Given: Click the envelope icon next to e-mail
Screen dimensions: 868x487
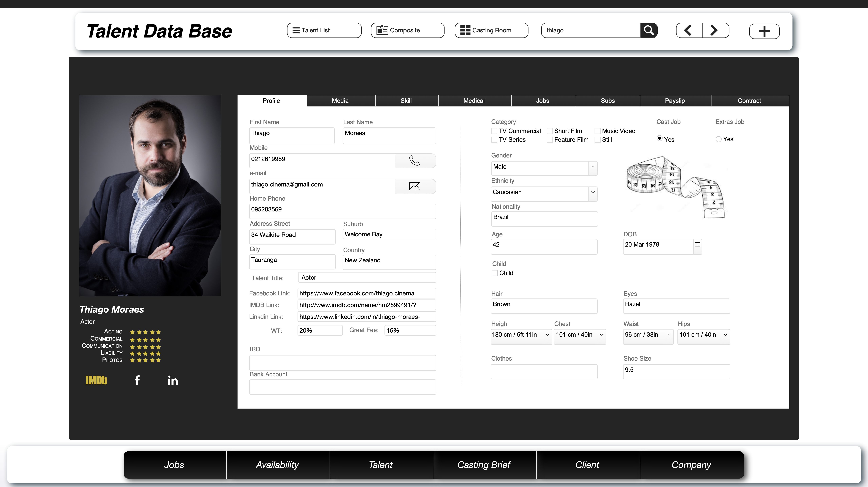Looking at the screenshot, I should tap(415, 186).
